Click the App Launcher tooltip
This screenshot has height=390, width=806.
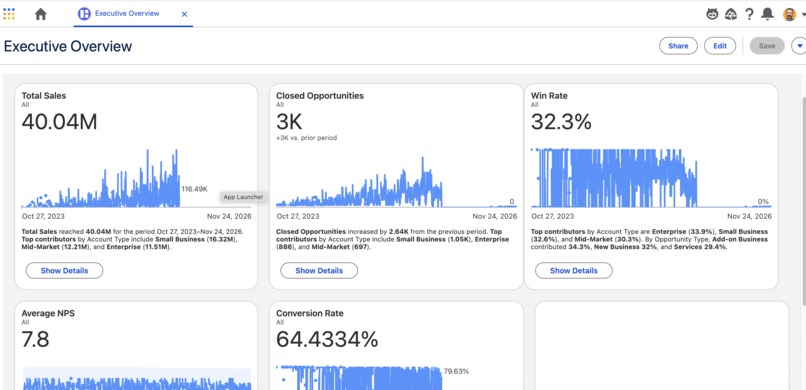point(243,197)
